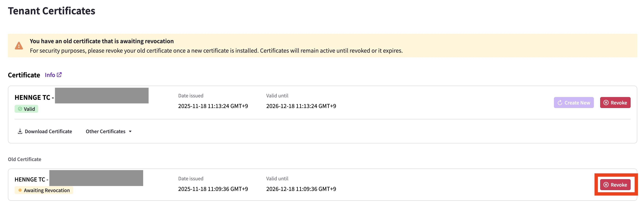Click valid until 2026-12-18 11:13:24 GMT+9

301,106
